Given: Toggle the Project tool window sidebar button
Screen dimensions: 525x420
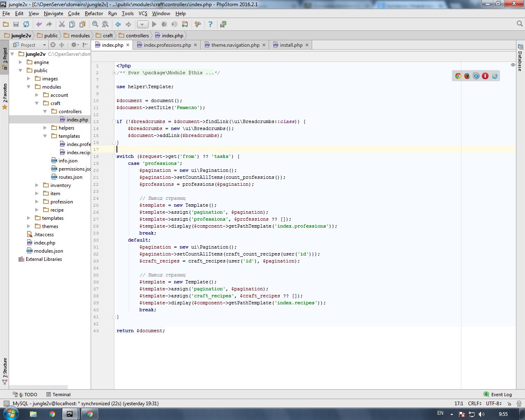Looking at the screenshot, I should [x=5, y=57].
